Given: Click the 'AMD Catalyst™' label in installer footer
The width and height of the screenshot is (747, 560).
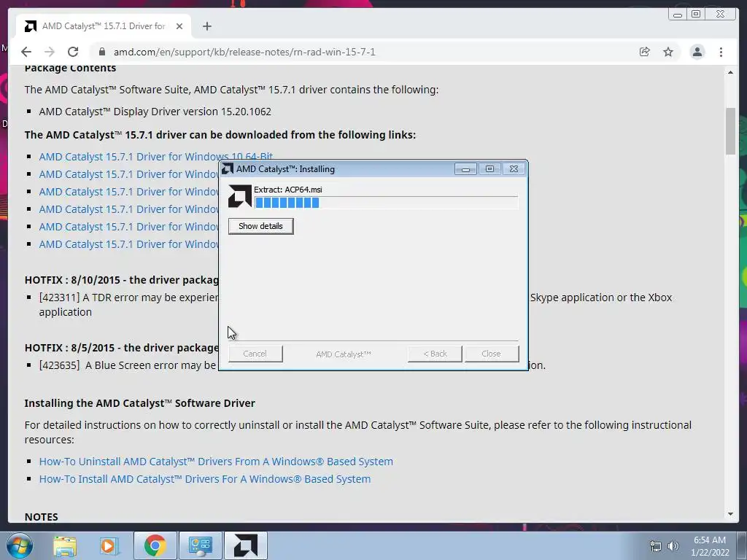Looking at the screenshot, I should click(344, 354).
